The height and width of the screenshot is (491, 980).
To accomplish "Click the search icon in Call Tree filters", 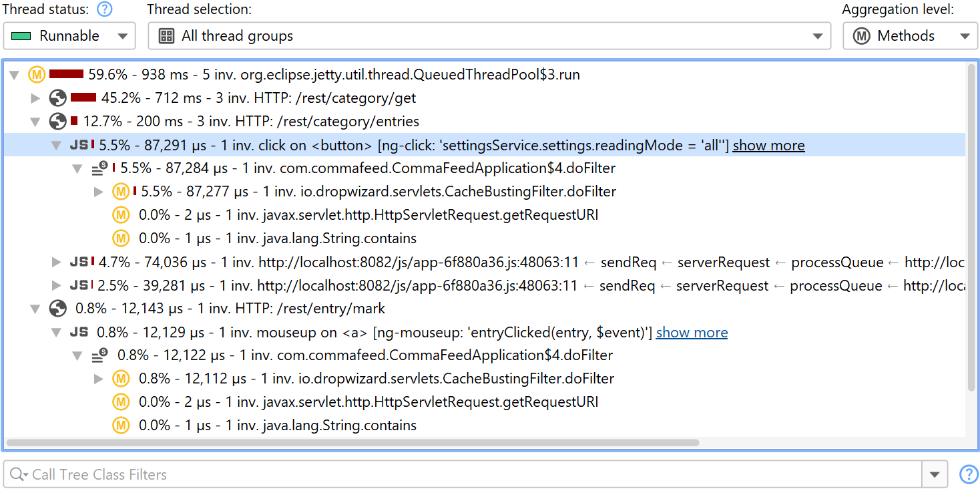I will point(19,474).
